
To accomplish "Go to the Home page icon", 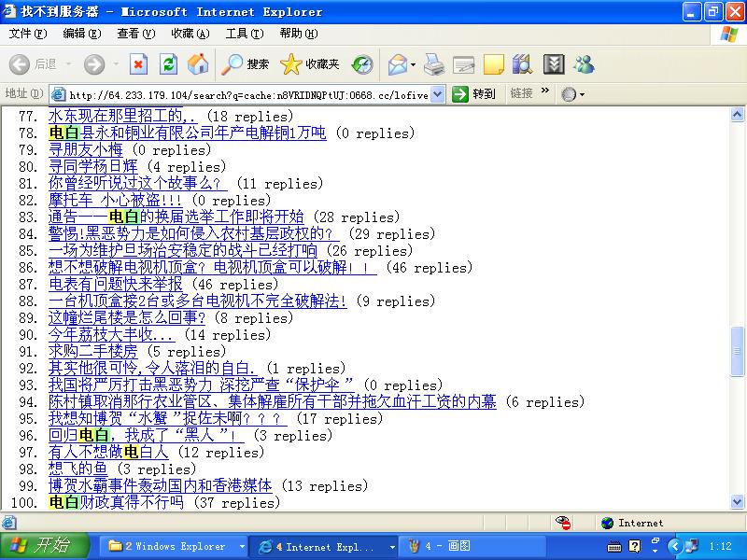I will [x=198, y=64].
